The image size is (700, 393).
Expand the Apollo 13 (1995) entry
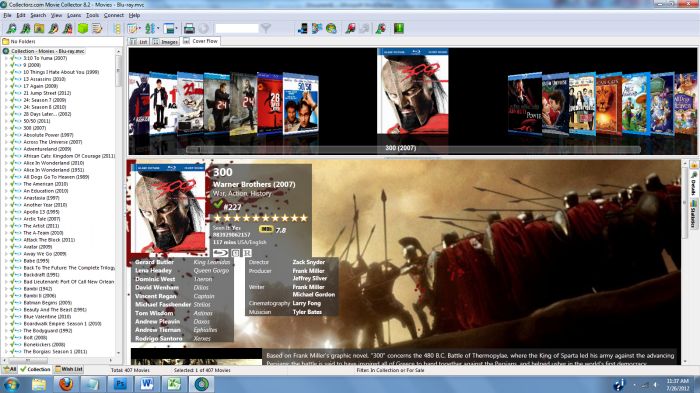(x=6, y=212)
